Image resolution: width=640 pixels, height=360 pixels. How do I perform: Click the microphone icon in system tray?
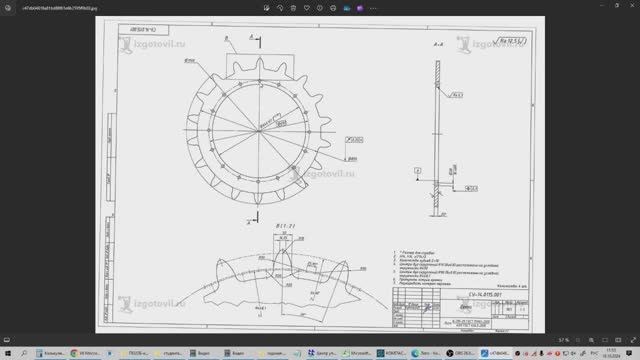pos(542,353)
